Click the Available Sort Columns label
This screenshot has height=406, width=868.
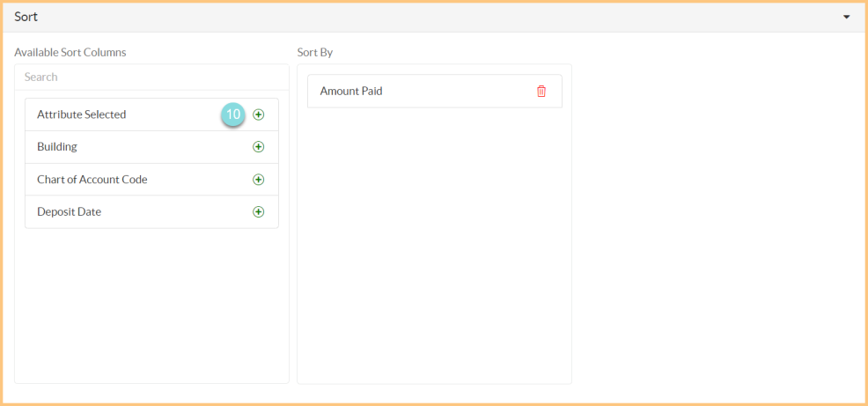(70, 53)
